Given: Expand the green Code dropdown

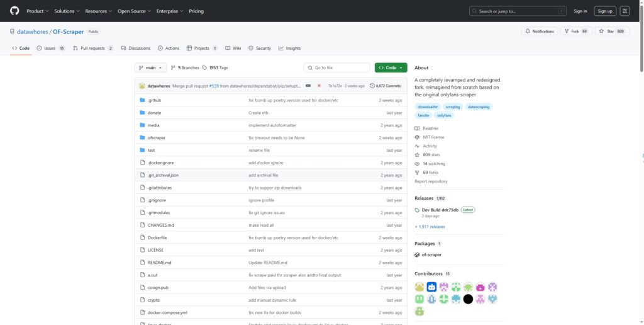Looking at the screenshot, I should click(391, 67).
